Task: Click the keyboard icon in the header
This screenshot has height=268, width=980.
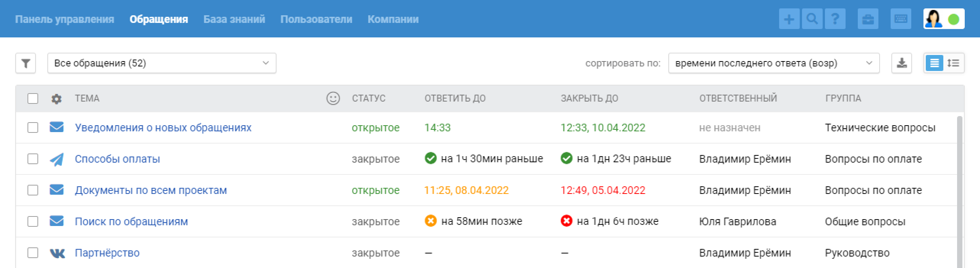Action: tap(901, 19)
